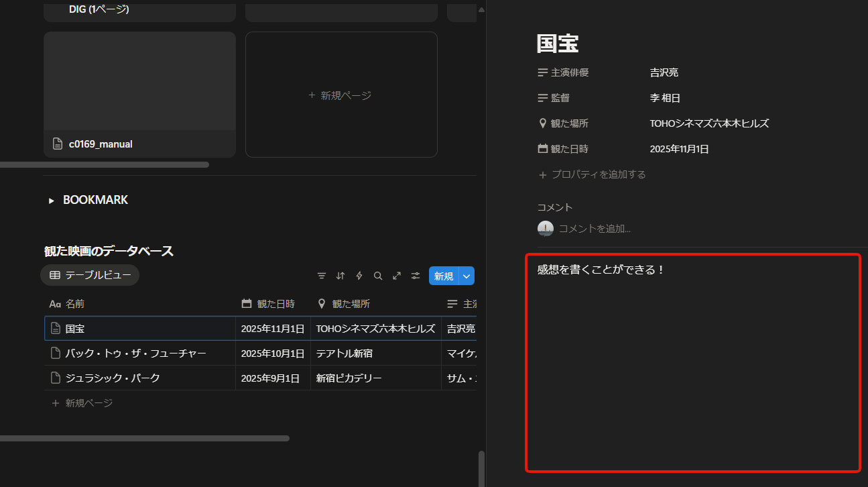
Task: Open the database full screen with the expand arrows icon
Action: [x=397, y=276]
